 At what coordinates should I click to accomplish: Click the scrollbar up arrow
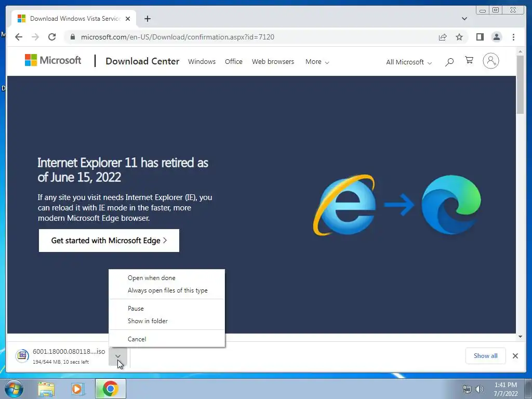click(x=520, y=51)
